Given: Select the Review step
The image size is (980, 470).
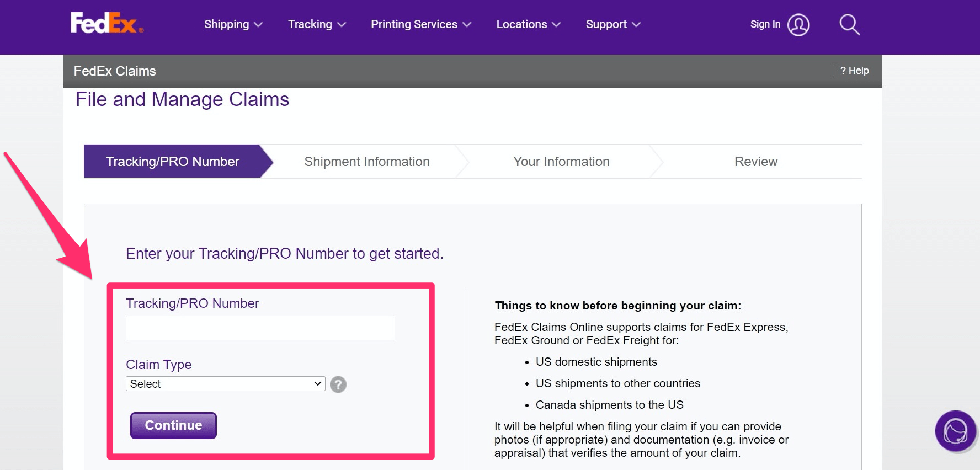Looking at the screenshot, I should click(x=756, y=162).
